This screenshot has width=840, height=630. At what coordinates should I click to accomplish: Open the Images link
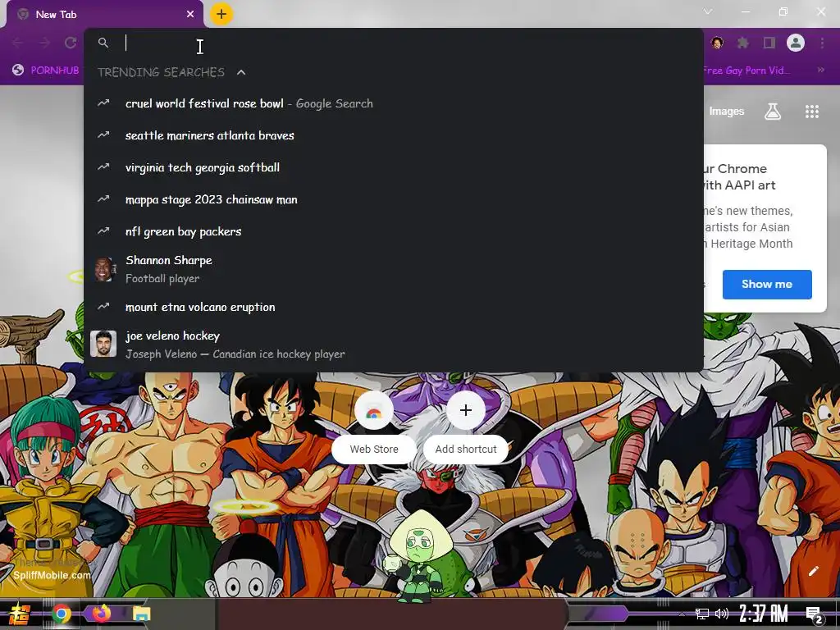(x=727, y=112)
